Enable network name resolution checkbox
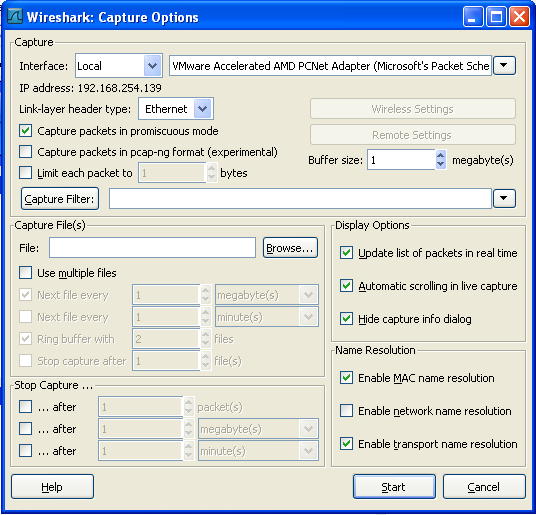536x515 pixels. (346, 411)
